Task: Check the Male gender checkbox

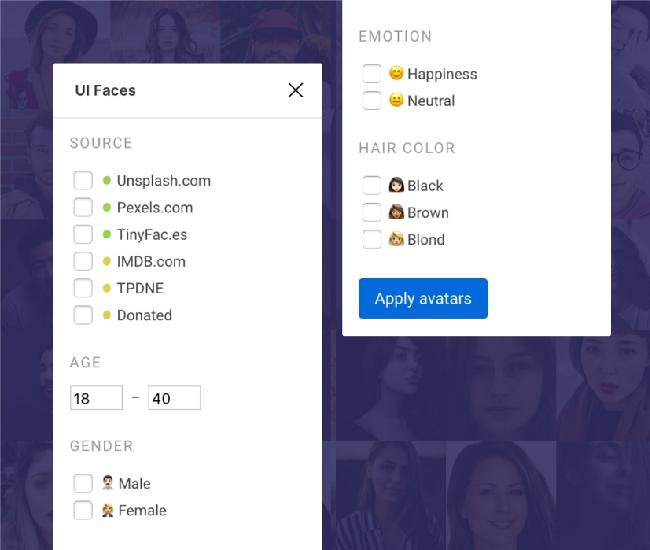Action: tap(83, 484)
